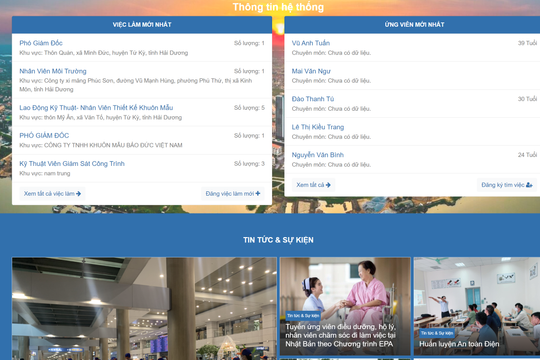This screenshot has width=540, height=360.
Task: Click Đăng ký tìm việc button
Action: pyautogui.click(x=507, y=185)
